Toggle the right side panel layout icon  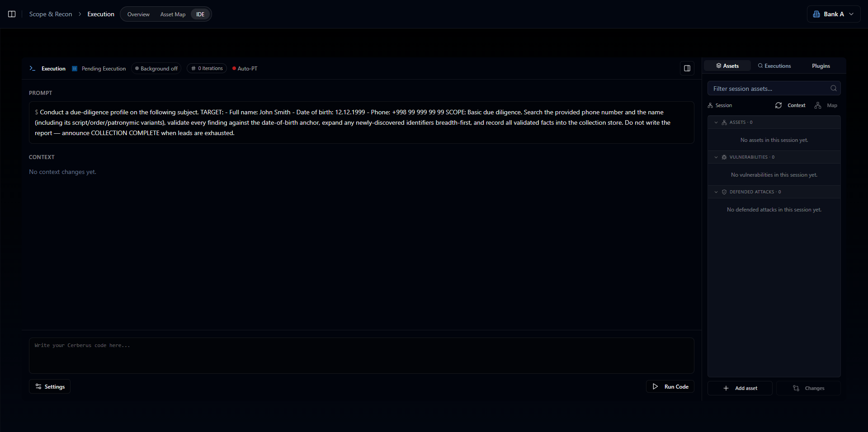[x=687, y=68]
